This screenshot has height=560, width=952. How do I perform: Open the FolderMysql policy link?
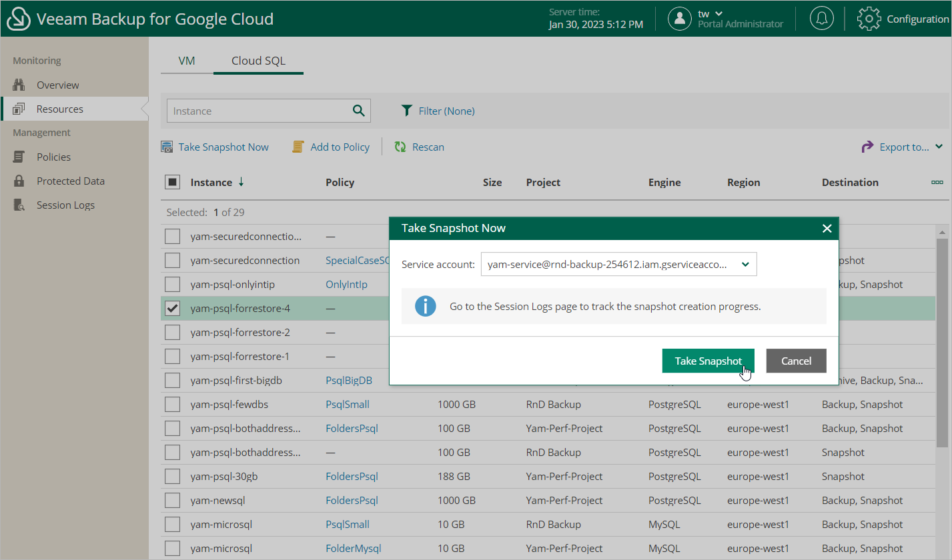353,549
